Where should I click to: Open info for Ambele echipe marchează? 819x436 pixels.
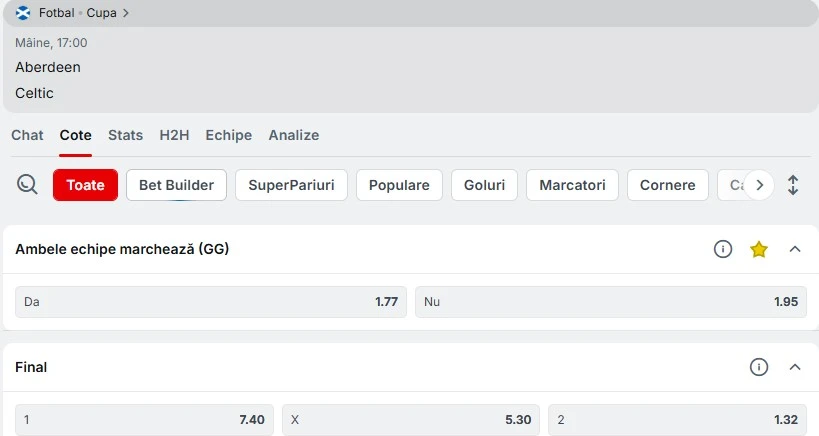tap(723, 249)
